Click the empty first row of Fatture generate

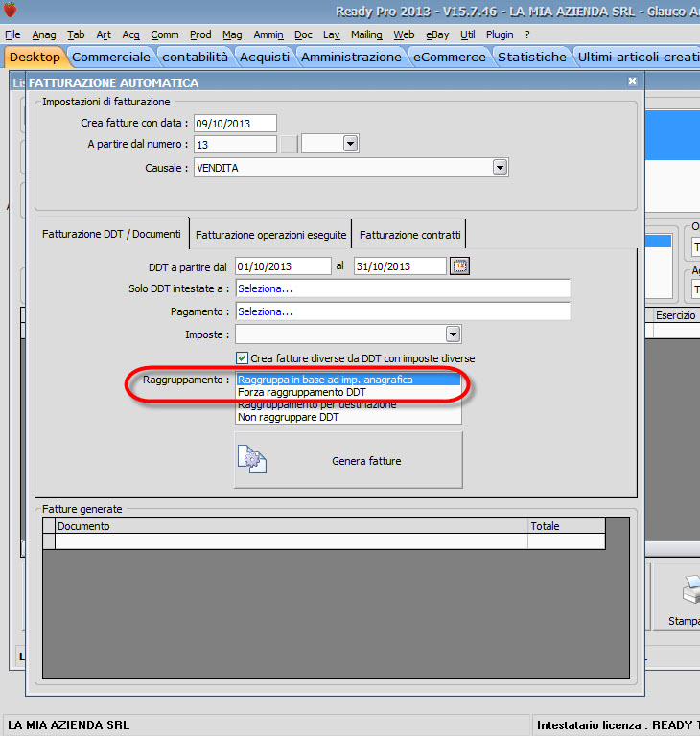(x=324, y=541)
